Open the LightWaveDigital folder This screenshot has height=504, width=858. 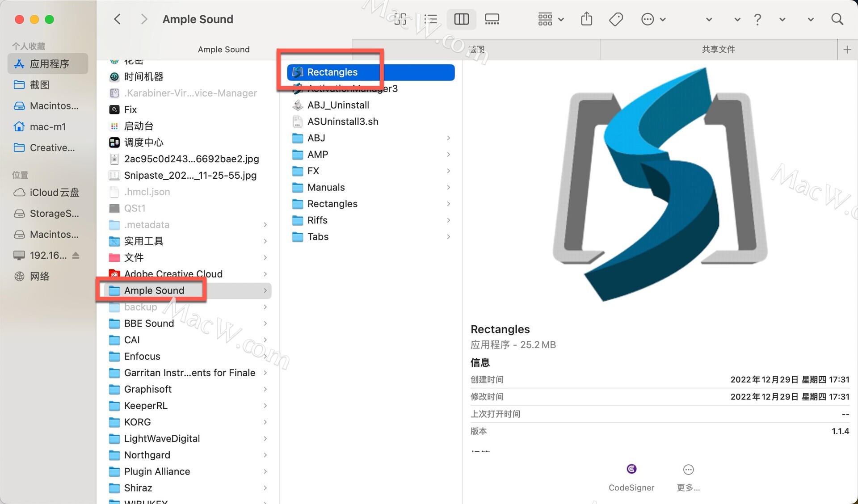point(188,439)
